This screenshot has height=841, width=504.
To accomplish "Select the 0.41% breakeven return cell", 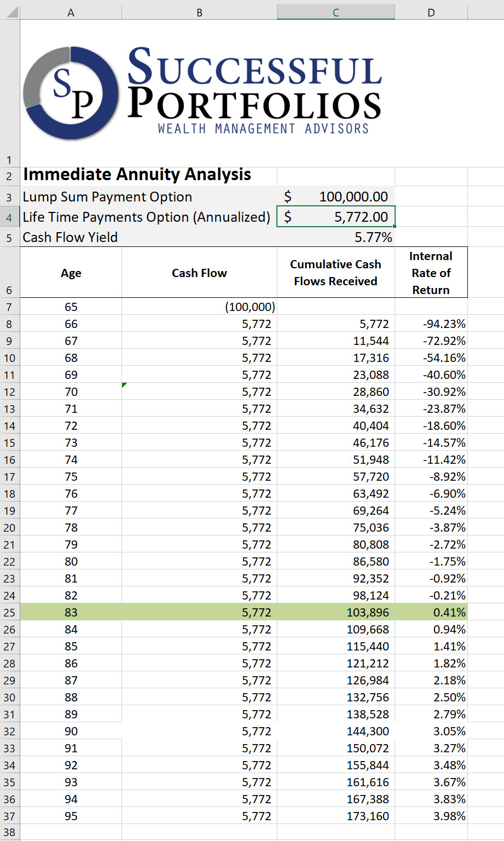I will pos(431,612).
